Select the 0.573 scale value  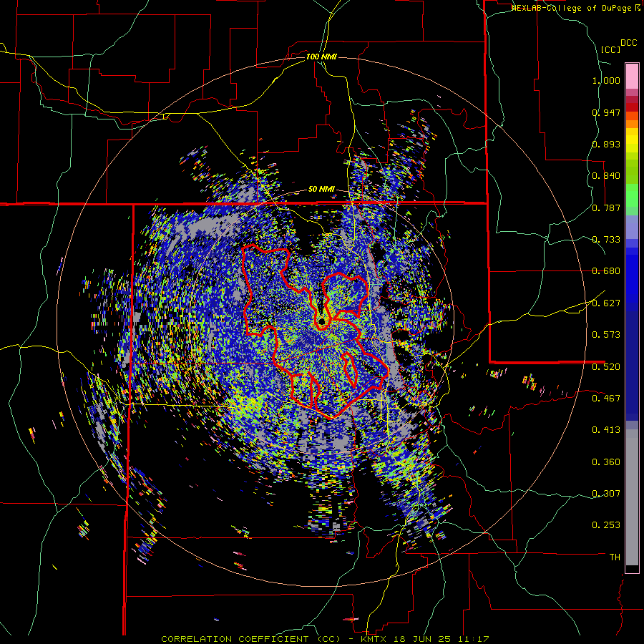point(606,335)
